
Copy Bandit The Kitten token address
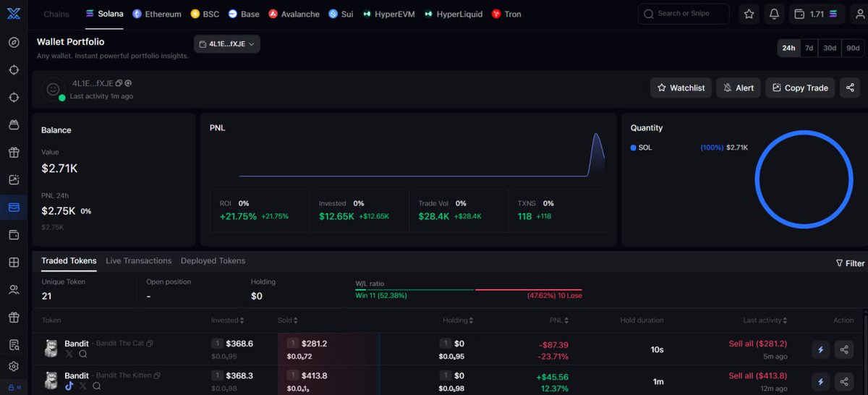point(157,375)
